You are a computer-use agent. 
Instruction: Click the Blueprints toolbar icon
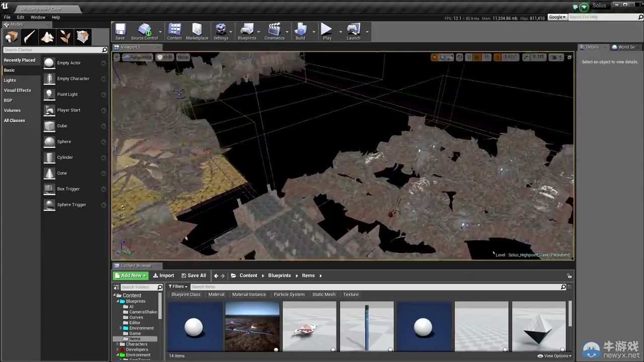(x=247, y=32)
